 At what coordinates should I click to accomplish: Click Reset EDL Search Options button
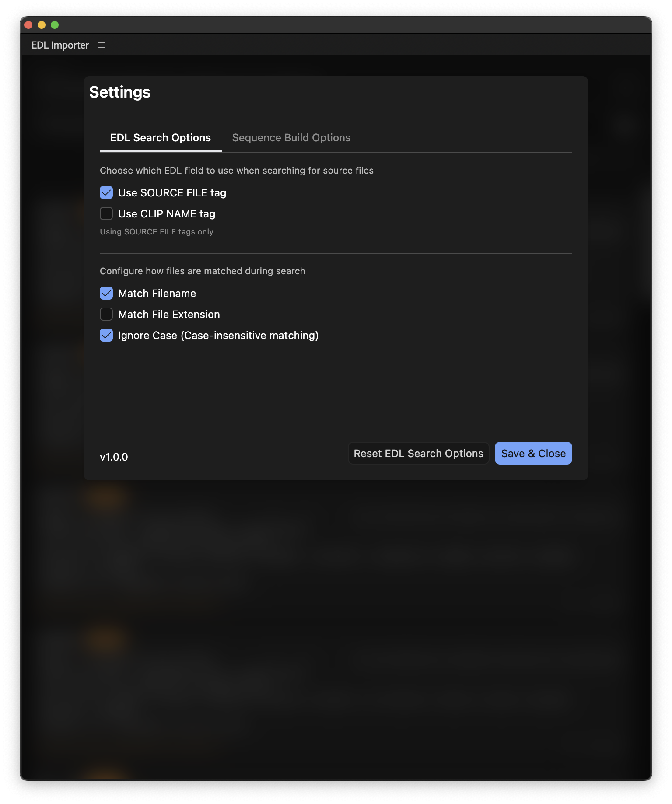(x=419, y=453)
